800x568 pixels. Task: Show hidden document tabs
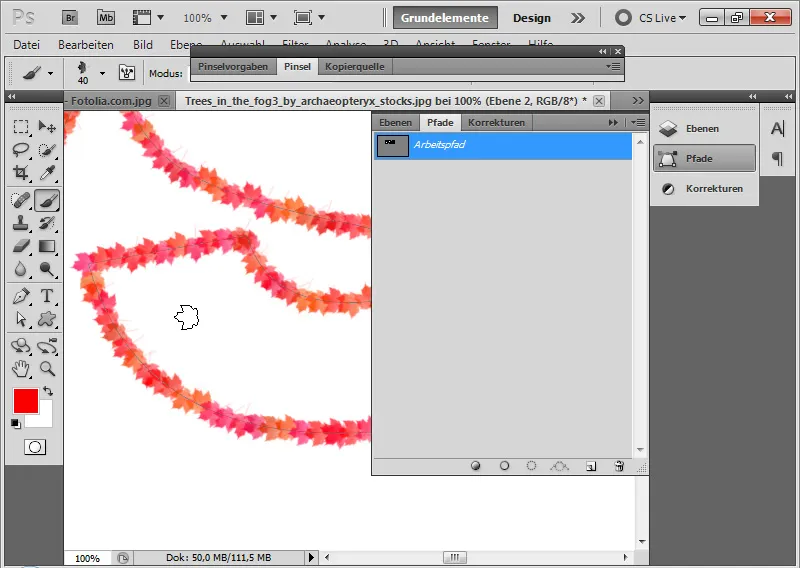point(638,101)
